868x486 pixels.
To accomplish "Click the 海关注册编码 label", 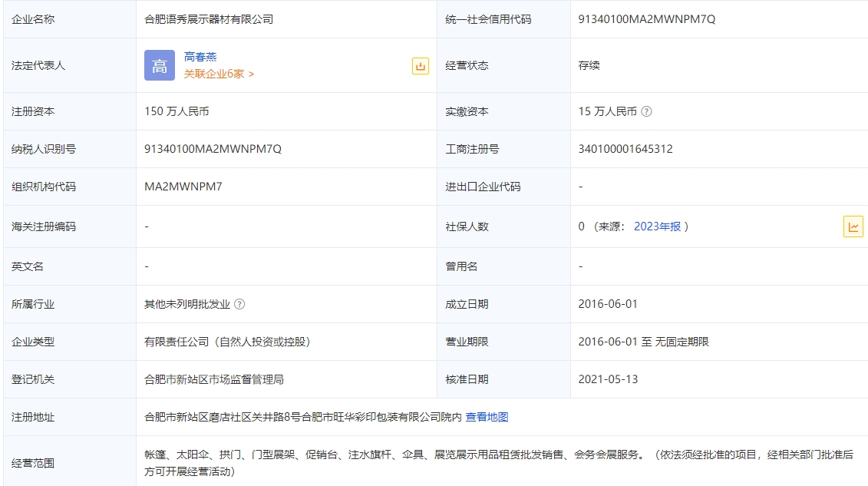I will point(43,226).
